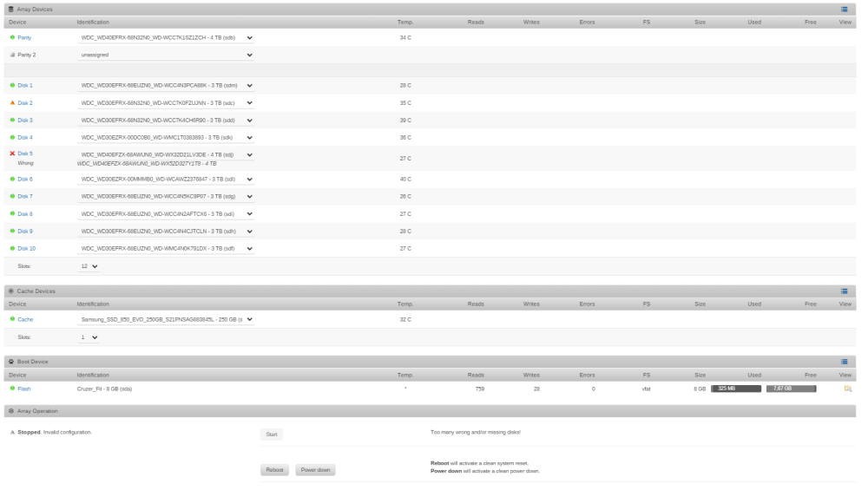This screenshot has height=490, width=868.
Task: Click the green status dot for Parity
Action: 12,37
